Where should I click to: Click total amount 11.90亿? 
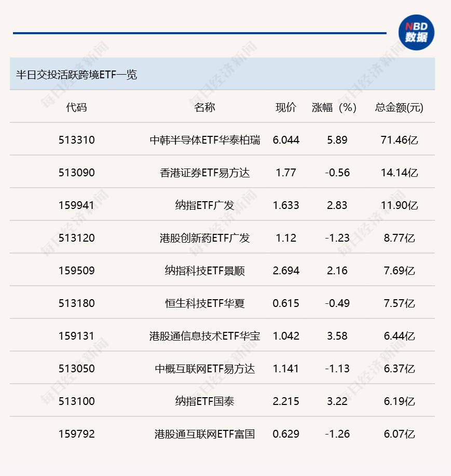(399, 205)
